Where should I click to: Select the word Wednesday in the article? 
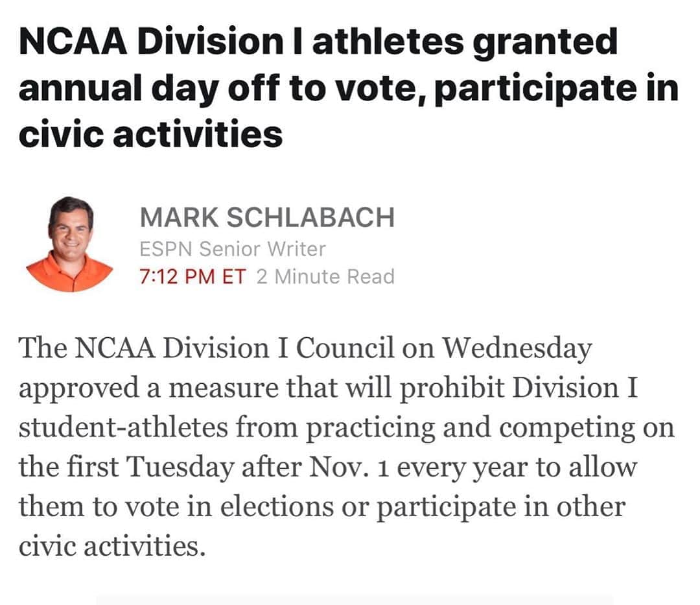point(517,349)
